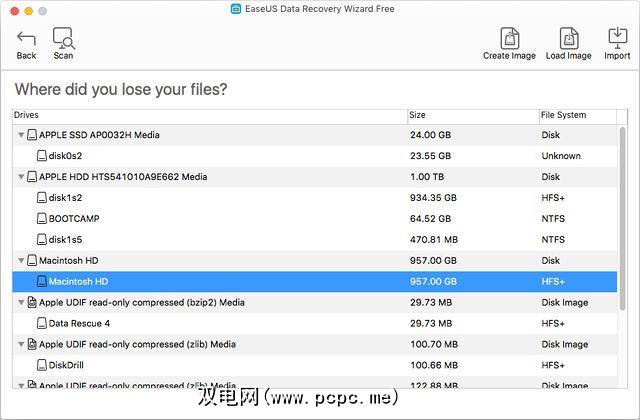Select the disk1s5 row

(315, 240)
